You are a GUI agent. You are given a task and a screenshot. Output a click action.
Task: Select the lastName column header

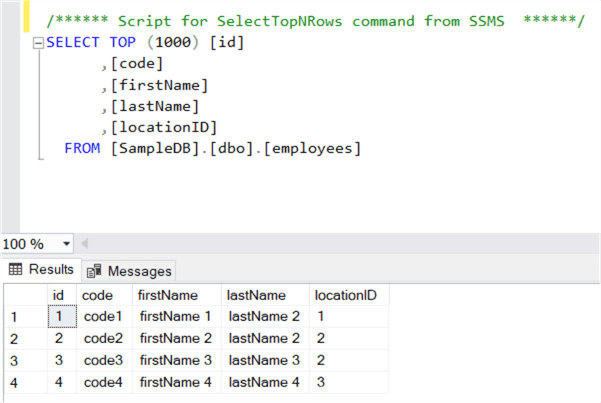click(258, 295)
